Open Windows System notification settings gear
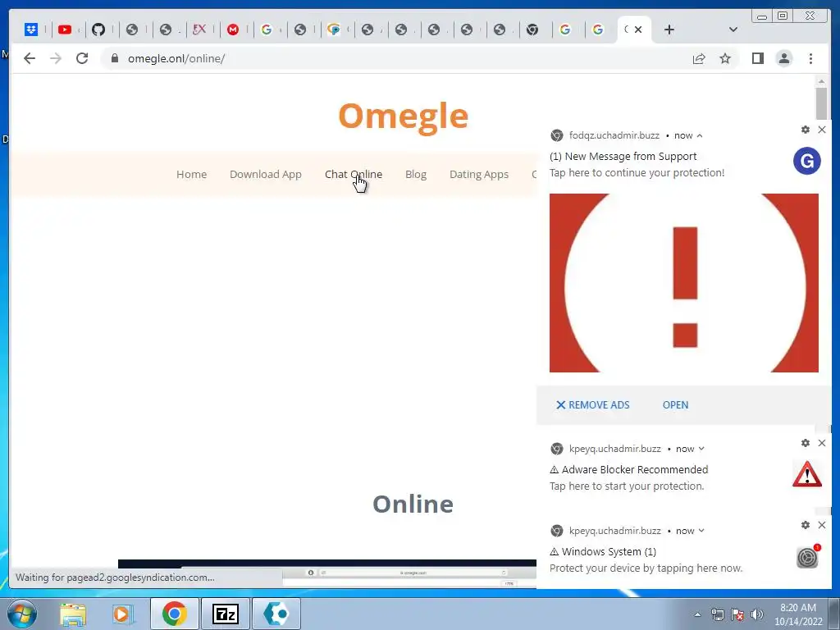This screenshot has width=840, height=630. (806, 525)
